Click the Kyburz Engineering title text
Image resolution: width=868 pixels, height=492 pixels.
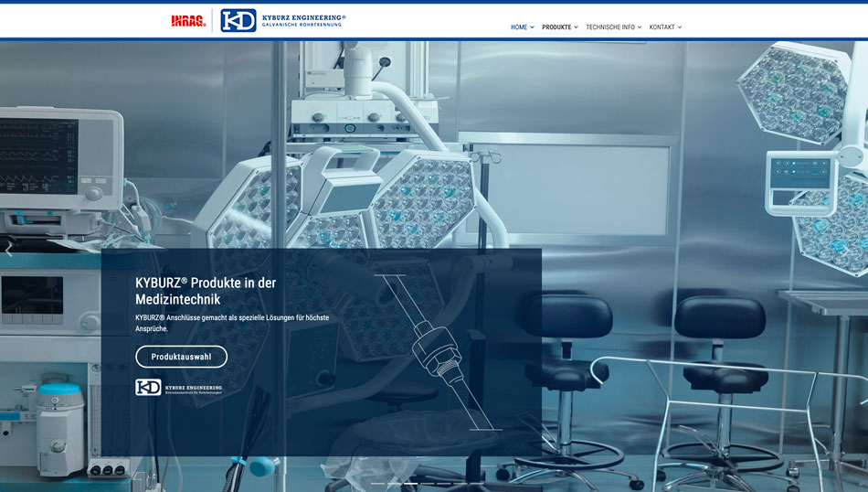(303, 17)
